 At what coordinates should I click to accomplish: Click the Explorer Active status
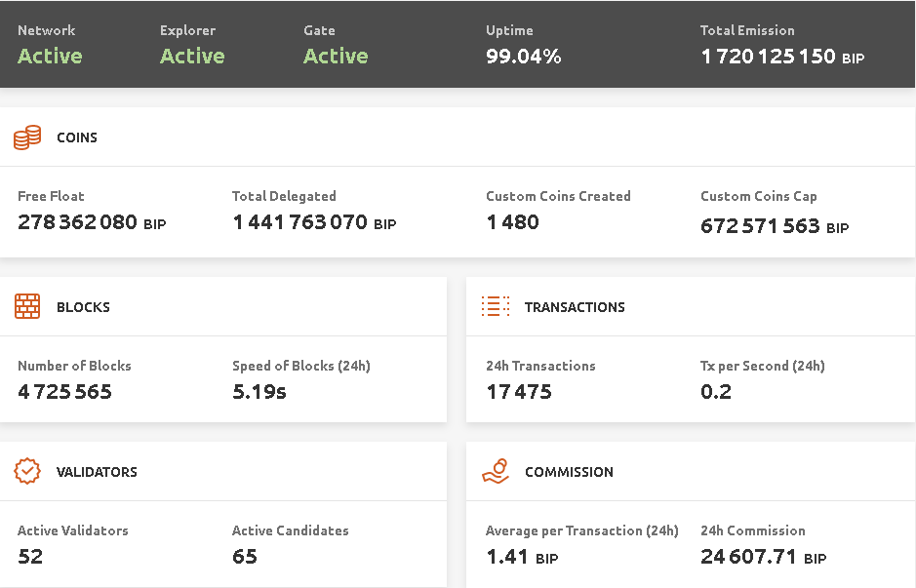coord(192,57)
